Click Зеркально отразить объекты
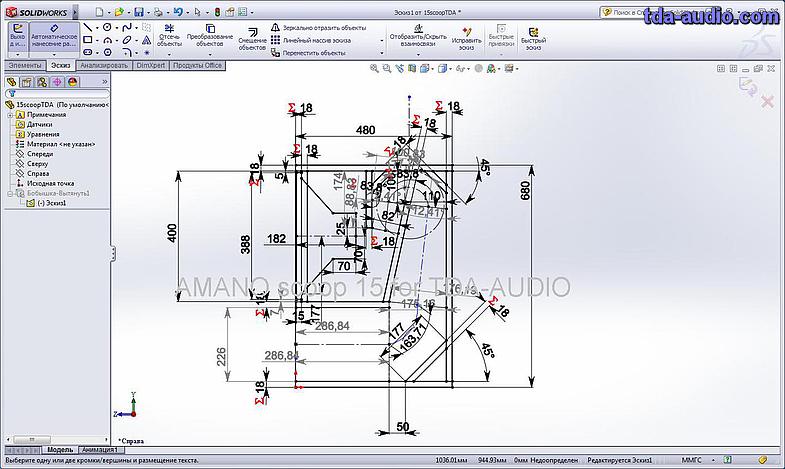The width and height of the screenshot is (785, 469). point(318,28)
